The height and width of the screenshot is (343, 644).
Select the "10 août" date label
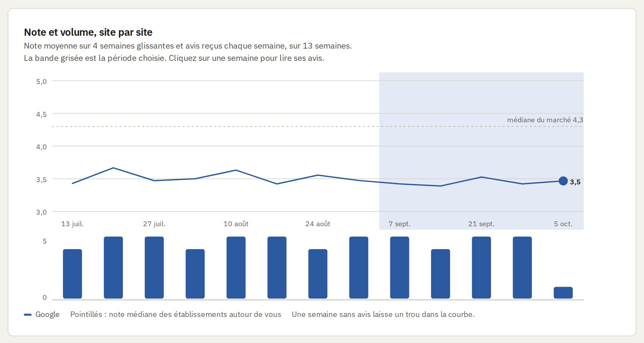point(236,224)
